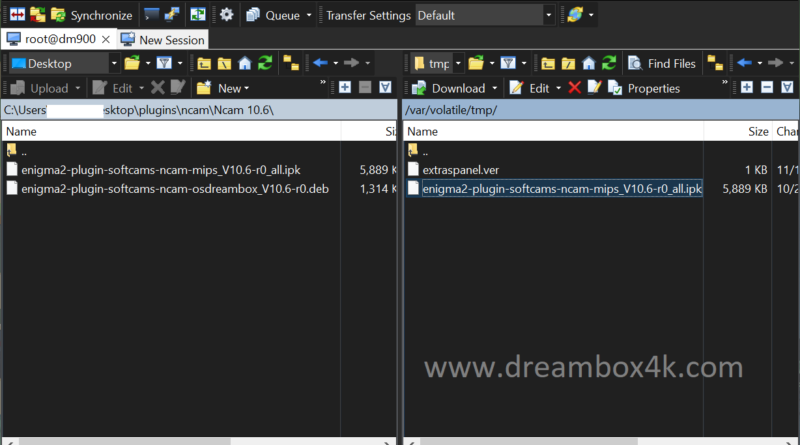
Task: Click the Synchronize button
Action: [92, 15]
